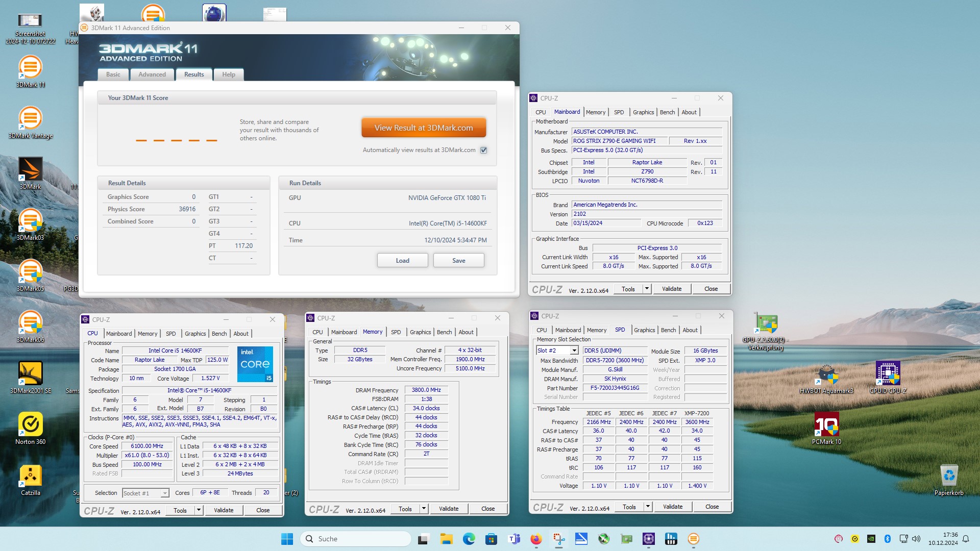Open the NVIDIA tray icon
The height and width of the screenshot is (551, 980).
tap(871, 539)
